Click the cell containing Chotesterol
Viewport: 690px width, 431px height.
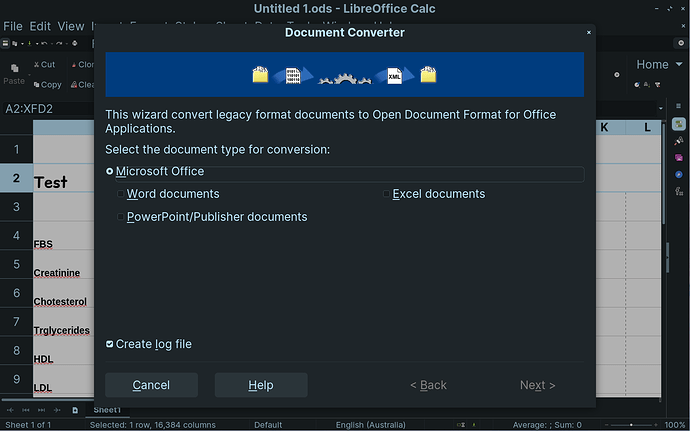coord(63,293)
